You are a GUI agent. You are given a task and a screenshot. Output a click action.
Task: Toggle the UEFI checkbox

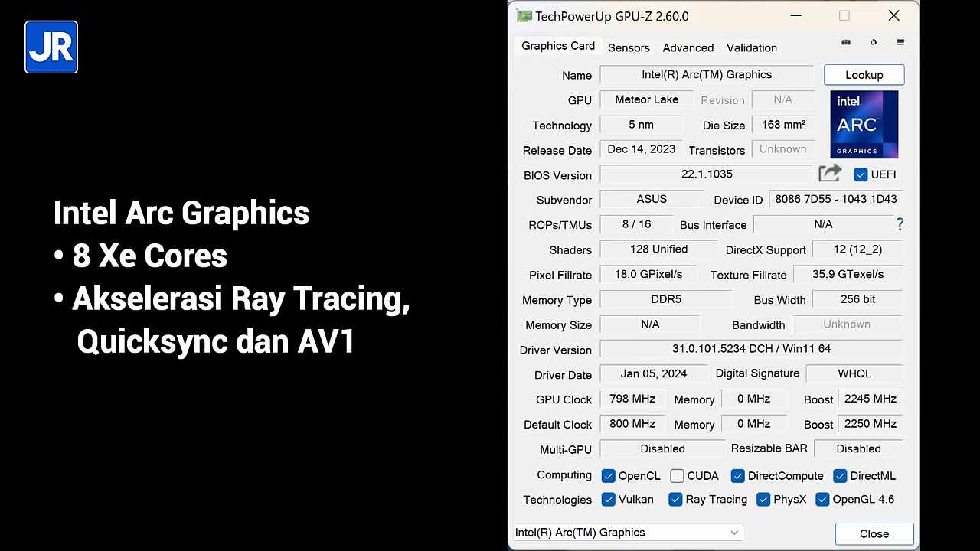861,174
